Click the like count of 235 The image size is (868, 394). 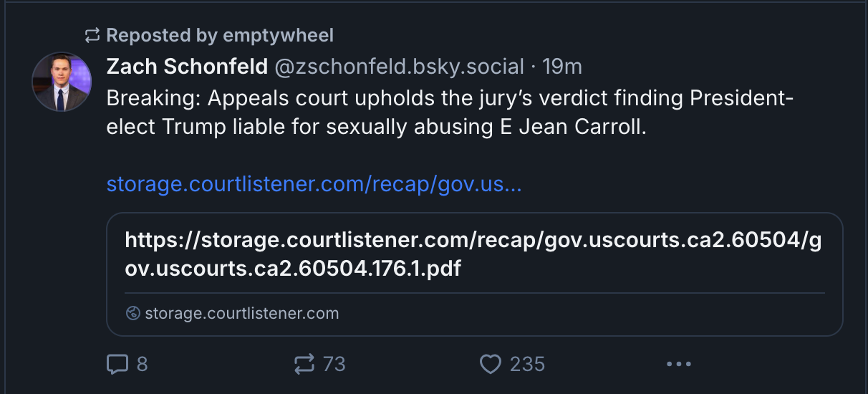(x=527, y=365)
